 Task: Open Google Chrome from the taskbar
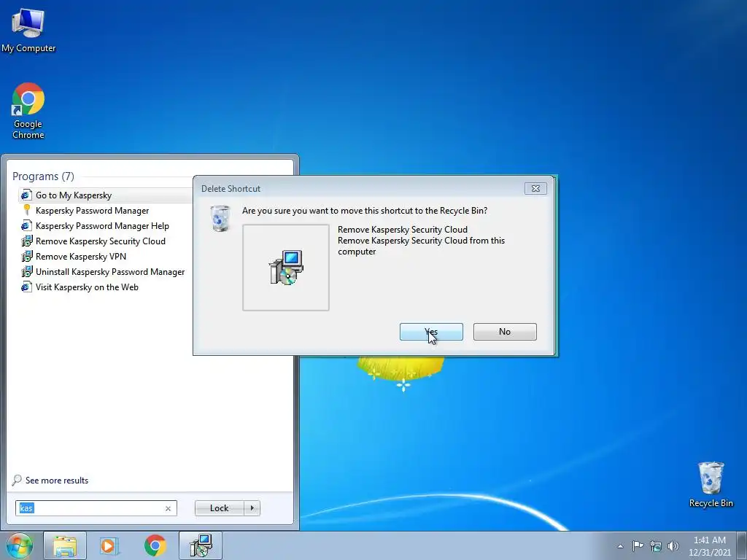155,545
